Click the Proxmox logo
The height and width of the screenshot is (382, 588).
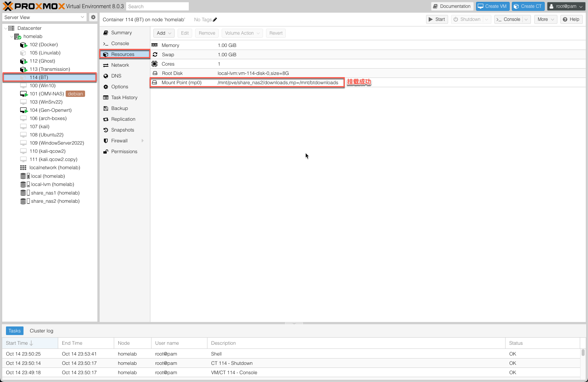tap(34, 6)
